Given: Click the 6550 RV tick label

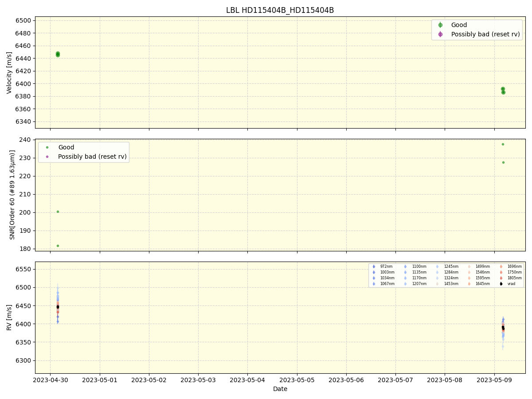Looking at the screenshot, I should pos(23,269).
